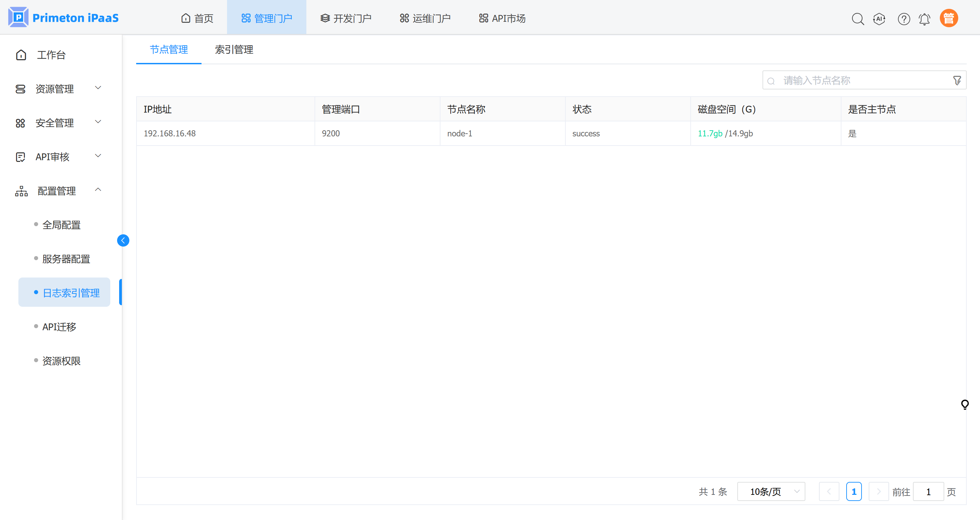Click the search magnifier icon in header

click(x=857, y=19)
